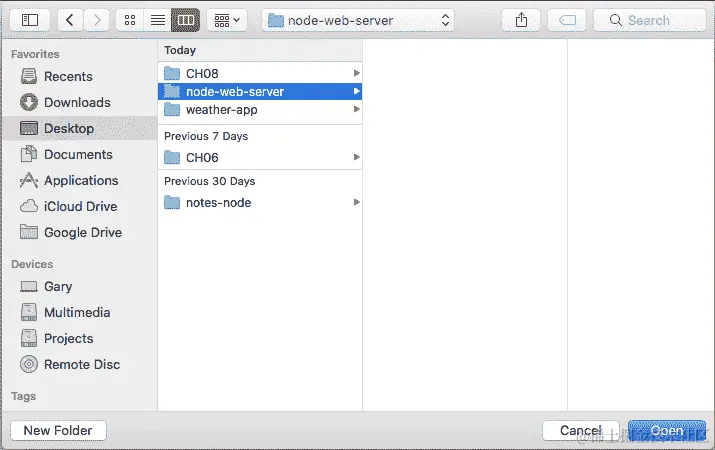Open the node-web-server path popup
Viewport: 715px width, 450px height.
click(x=358, y=20)
